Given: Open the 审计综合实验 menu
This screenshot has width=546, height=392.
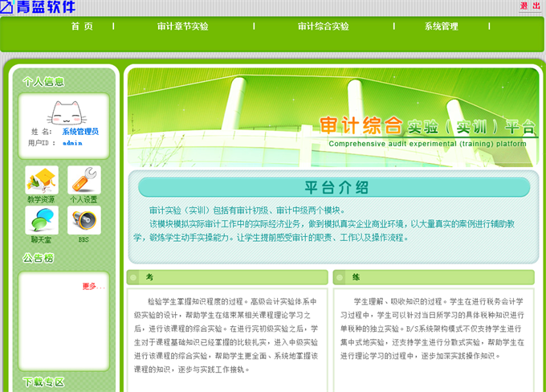Looking at the screenshot, I should [323, 27].
